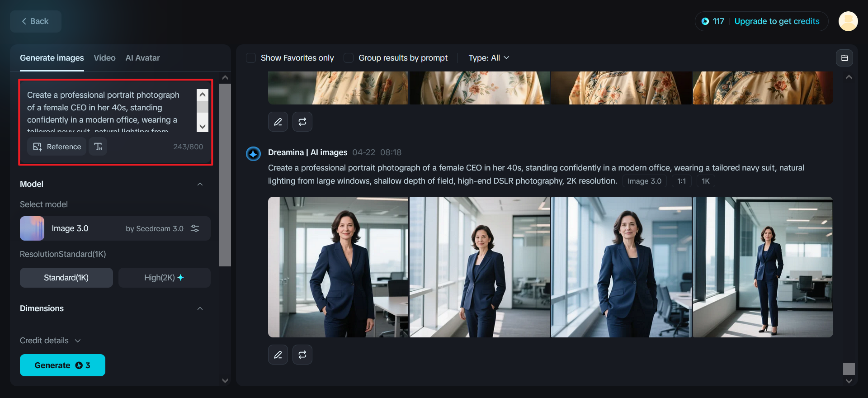
Task: Click the Reference button
Action: 57,147
